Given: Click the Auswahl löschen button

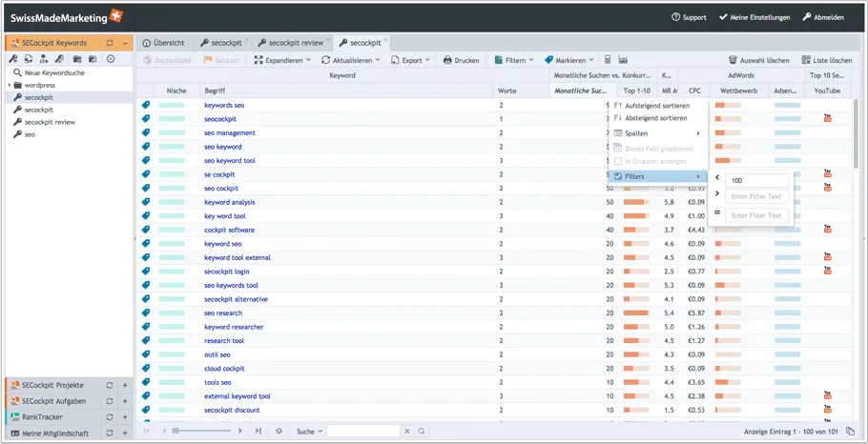Looking at the screenshot, I should [758, 60].
